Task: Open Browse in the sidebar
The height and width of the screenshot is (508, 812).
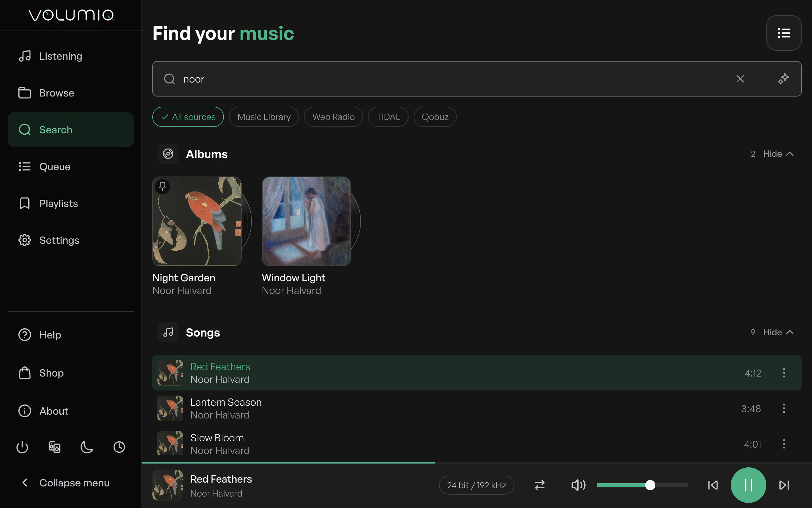Action: pyautogui.click(x=70, y=93)
